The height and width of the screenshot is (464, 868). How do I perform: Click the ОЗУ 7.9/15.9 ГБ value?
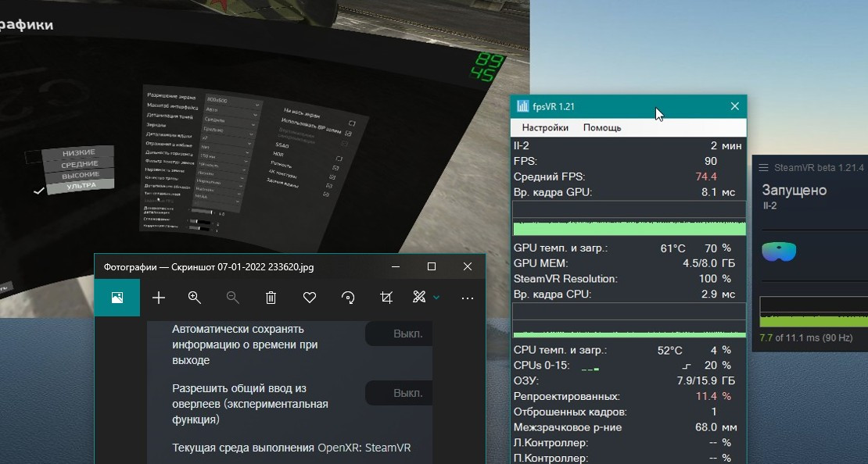click(706, 380)
